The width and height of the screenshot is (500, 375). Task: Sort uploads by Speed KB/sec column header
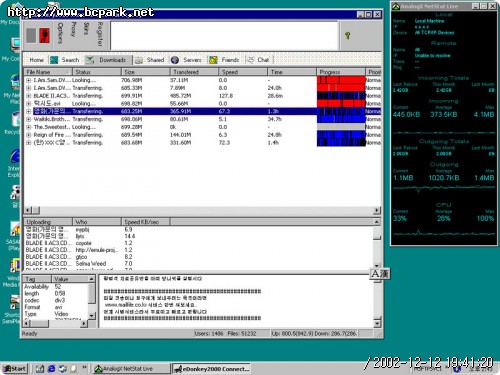(x=146, y=222)
